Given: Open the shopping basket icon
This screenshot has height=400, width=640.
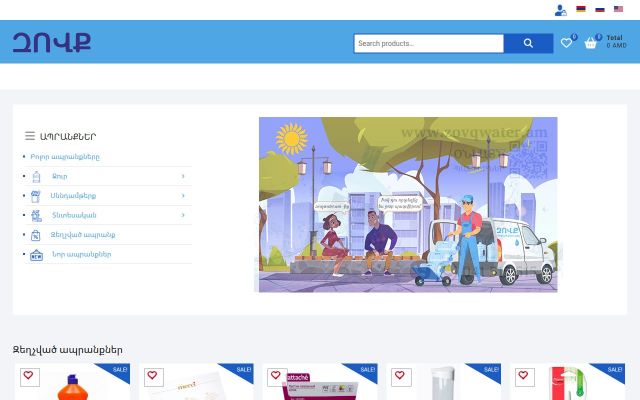Looking at the screenshot, I should 591,42.
